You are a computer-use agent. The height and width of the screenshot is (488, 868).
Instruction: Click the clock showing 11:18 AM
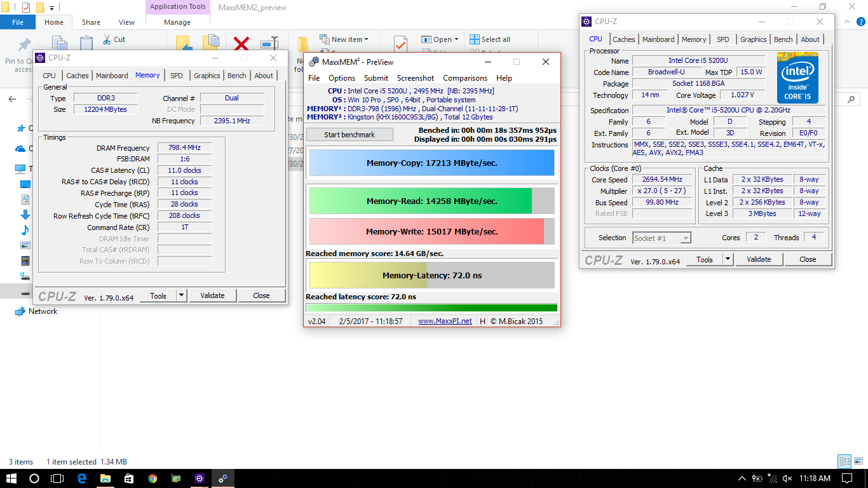(x=815, y=478)
